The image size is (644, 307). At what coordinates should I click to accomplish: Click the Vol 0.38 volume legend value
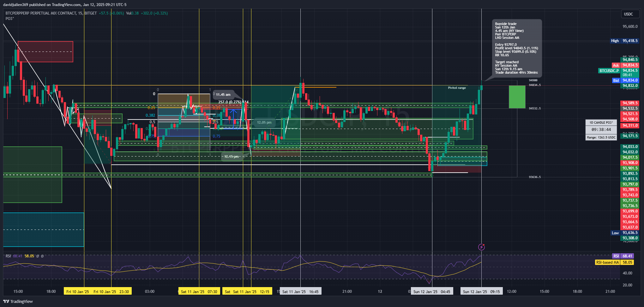click(x=132, y=13)
